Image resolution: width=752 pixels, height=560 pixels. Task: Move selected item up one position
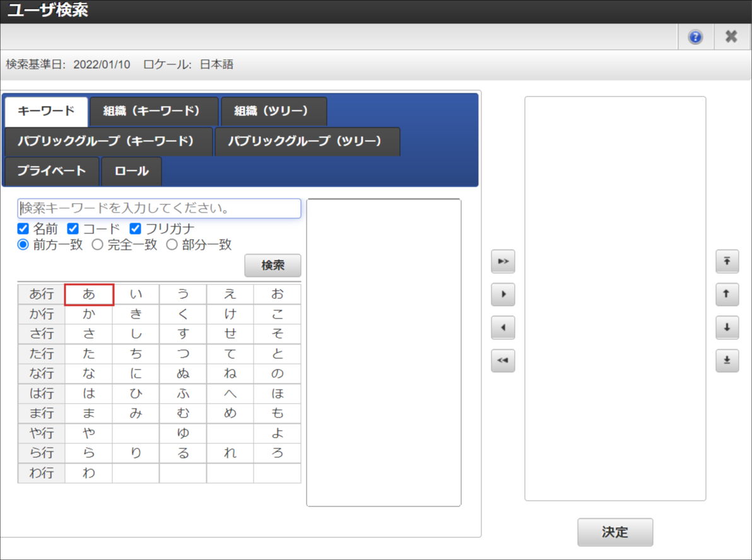(x=727, y=295)
